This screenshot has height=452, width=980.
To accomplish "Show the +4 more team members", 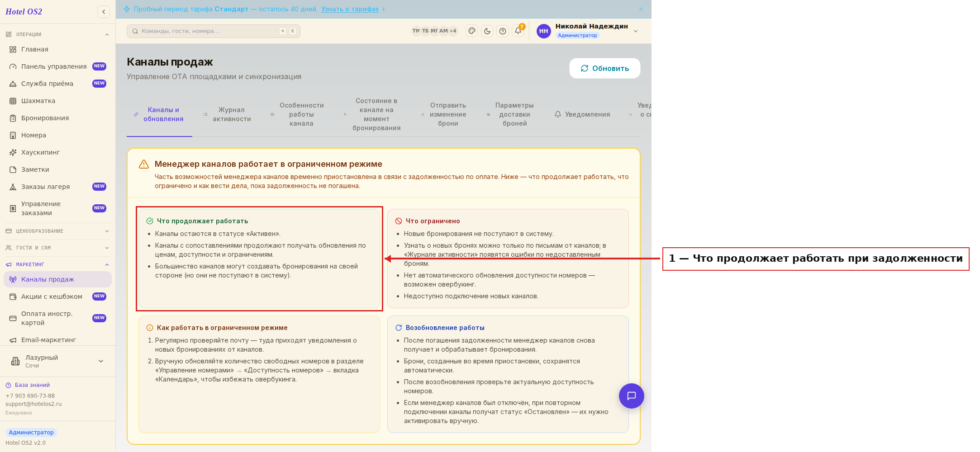I will click(x=453, y=31).
